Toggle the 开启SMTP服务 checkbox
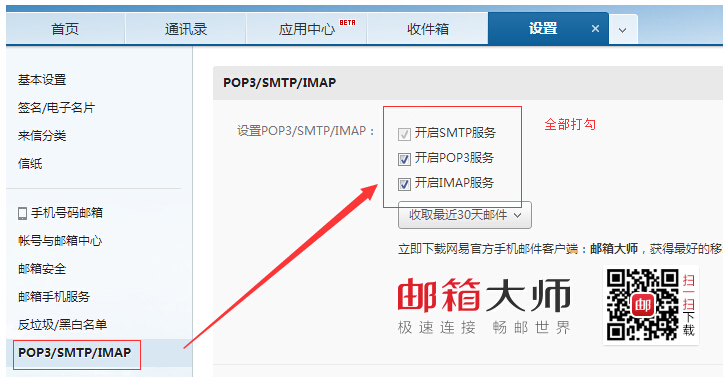The width and height of the screenshot is (726, 377). click(x=404, y=134)
